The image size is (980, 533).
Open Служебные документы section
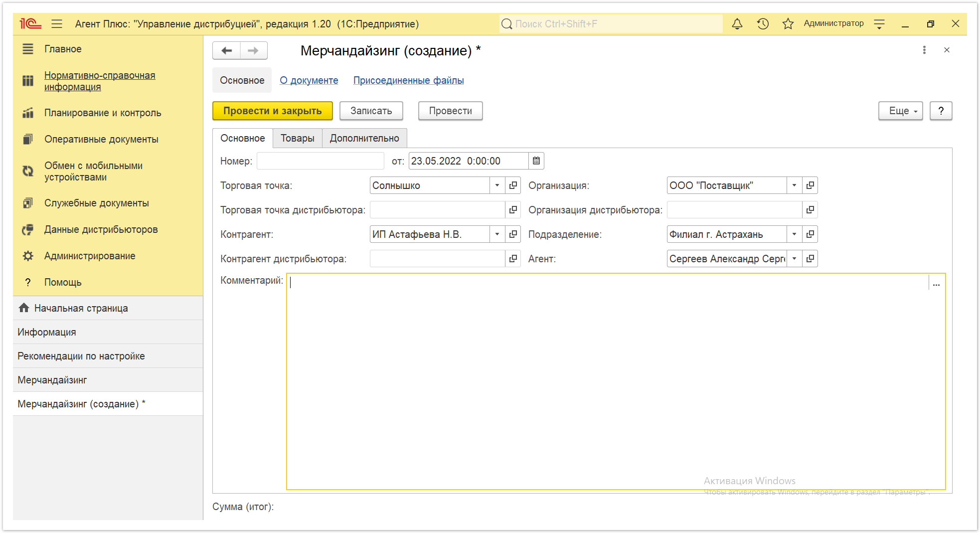(x=108, y=203)
